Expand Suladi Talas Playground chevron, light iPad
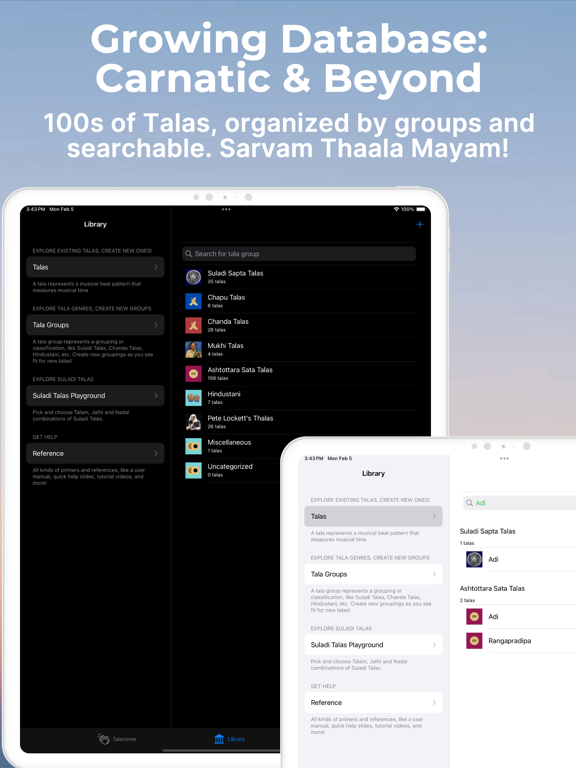The image size is (576, 768). point(434,645)
